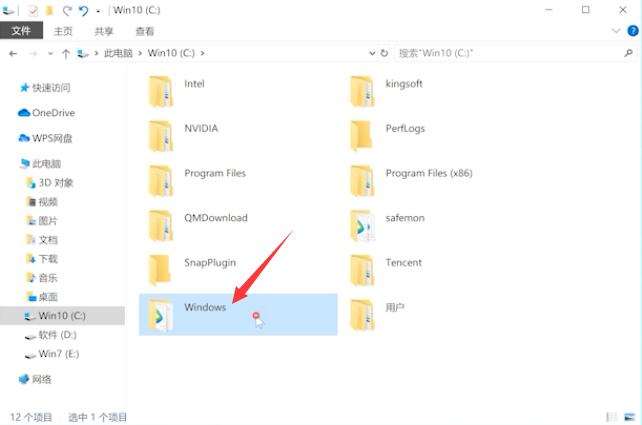Image resolution: width=642 pixels, height=425 pixels.
Task: Select the Tencent folder icon
Action: tap(362, 270)
